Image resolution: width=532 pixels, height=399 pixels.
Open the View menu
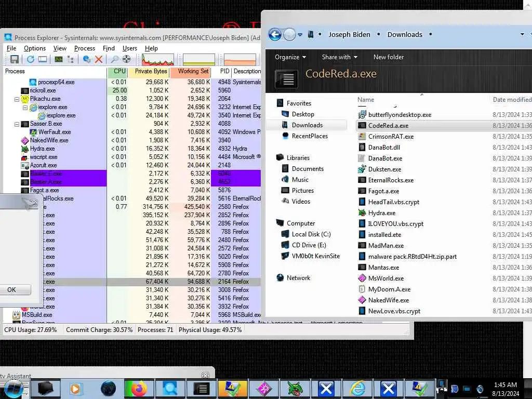click(60, 48)
